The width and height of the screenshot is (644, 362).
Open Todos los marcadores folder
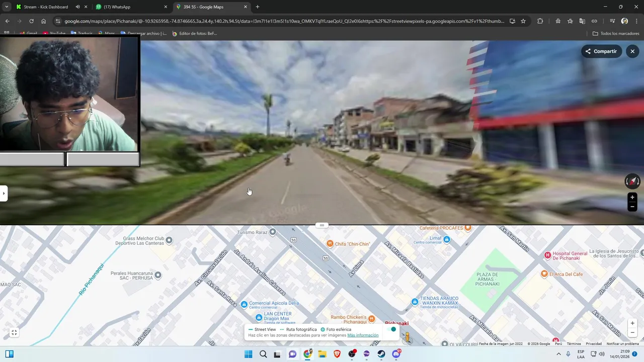click(616, 34)
